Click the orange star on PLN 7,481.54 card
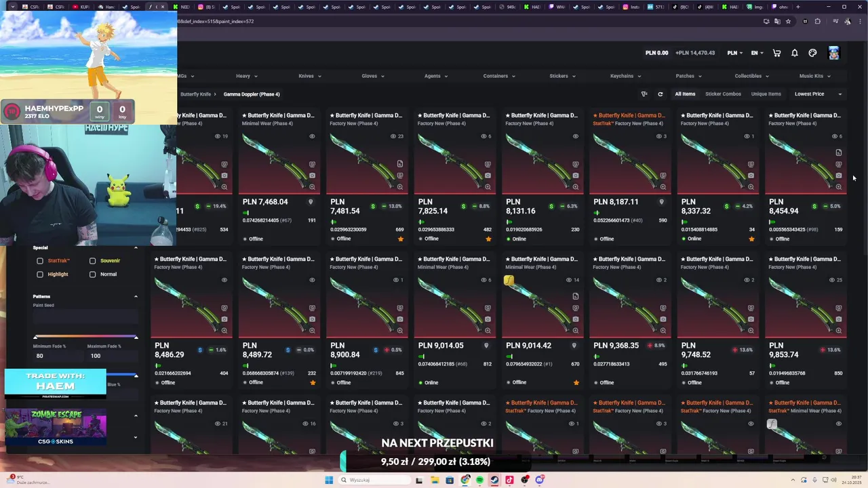This screenshot has height=488, width=868. (400, 239)
